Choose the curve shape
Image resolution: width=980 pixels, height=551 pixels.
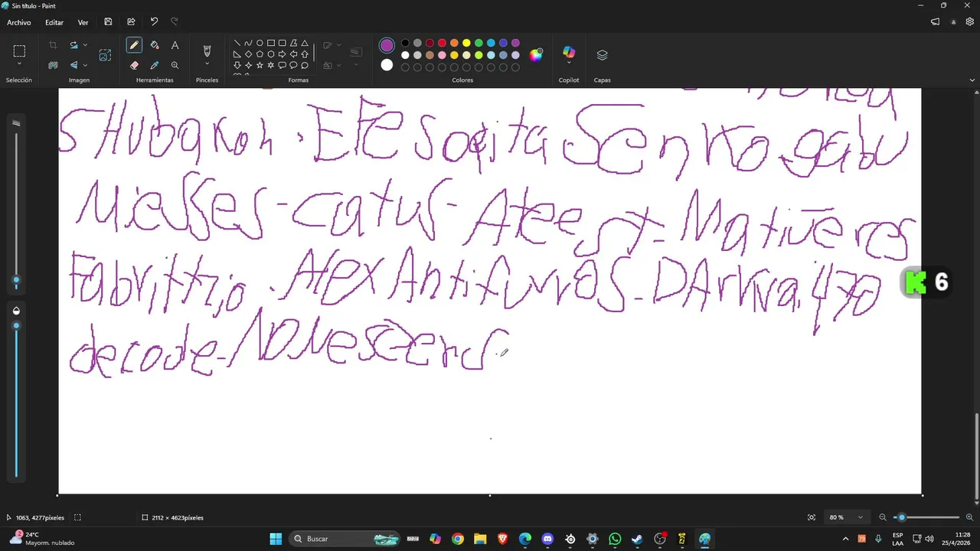point(248,43)
